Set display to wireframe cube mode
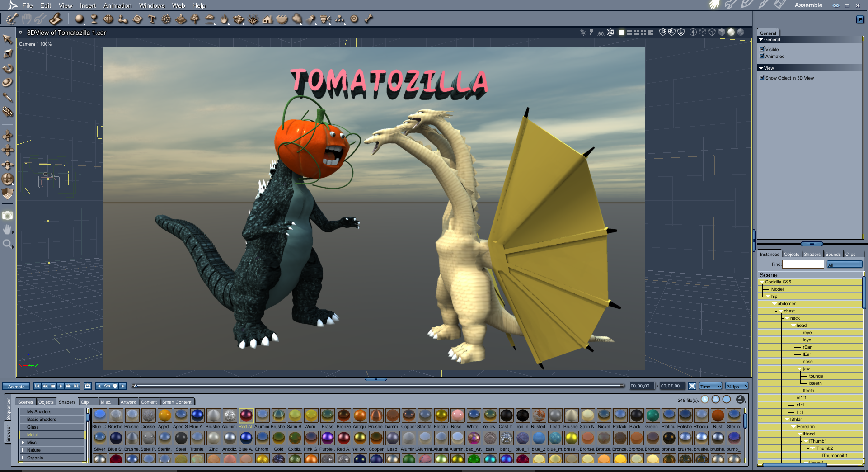Viewport: 868px width, 472px height. point(712,33)
